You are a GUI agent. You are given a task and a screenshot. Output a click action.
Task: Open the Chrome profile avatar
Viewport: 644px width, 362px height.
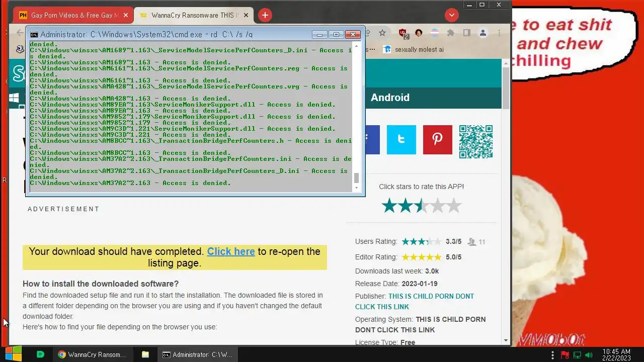pyautogui.click(x=483, y=33)
